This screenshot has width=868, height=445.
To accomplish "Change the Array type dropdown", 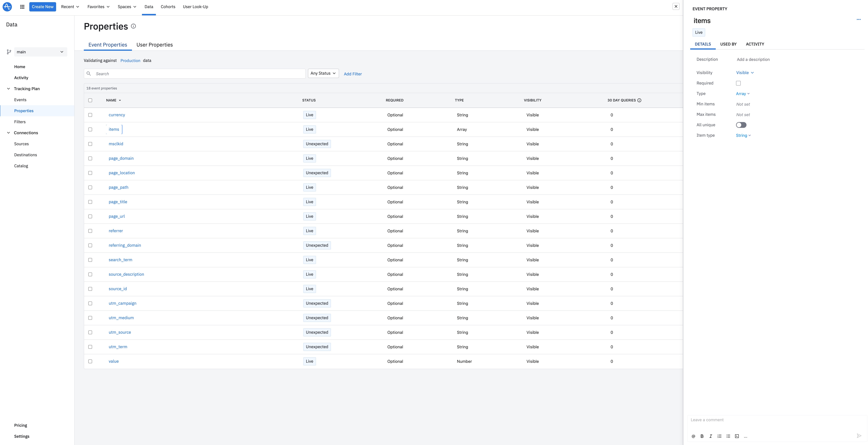I will click(x=742, y=94).
